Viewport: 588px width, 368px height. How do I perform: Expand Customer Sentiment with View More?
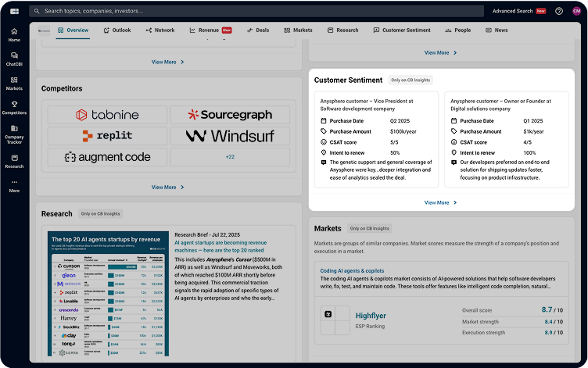pyautogui.click(x=440, y=202)
